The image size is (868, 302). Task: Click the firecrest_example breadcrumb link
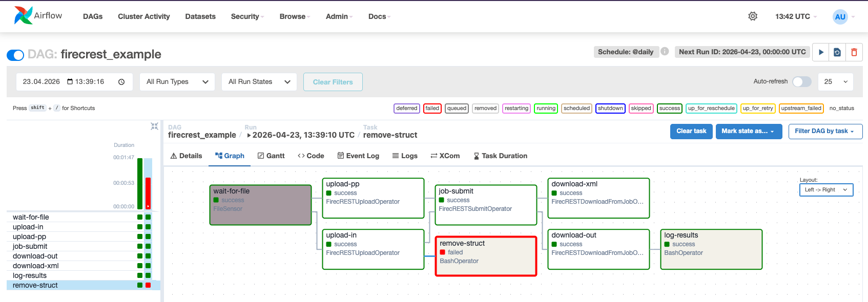click(202, 135)
